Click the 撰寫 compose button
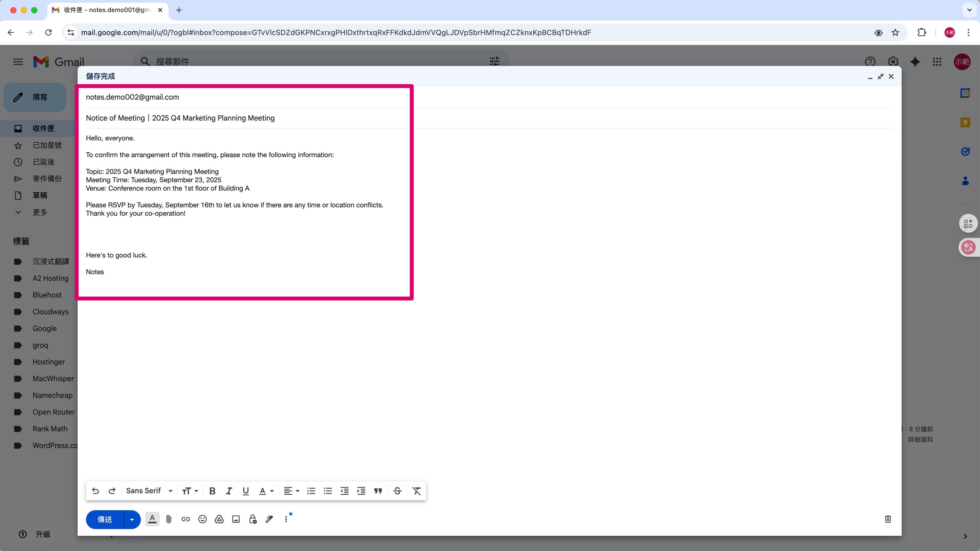Viewport: 980px width, 551px height. tap(35, 97)
